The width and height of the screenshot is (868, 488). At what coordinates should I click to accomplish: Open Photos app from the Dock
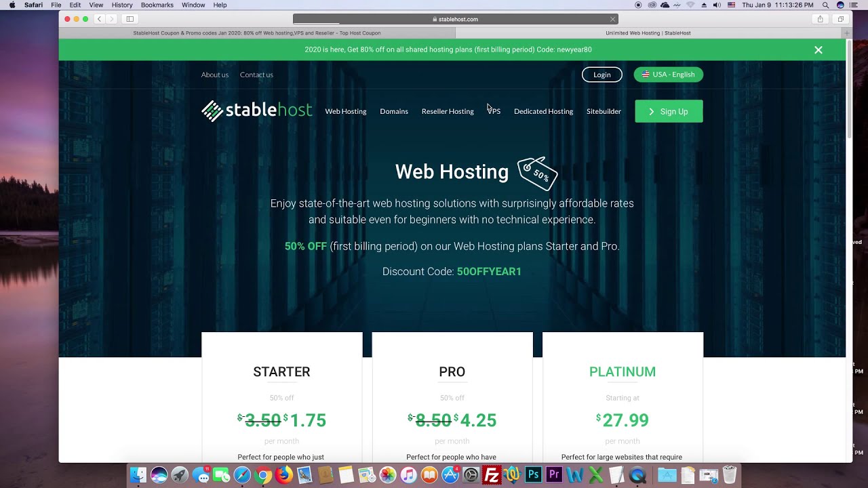point(388,475)
